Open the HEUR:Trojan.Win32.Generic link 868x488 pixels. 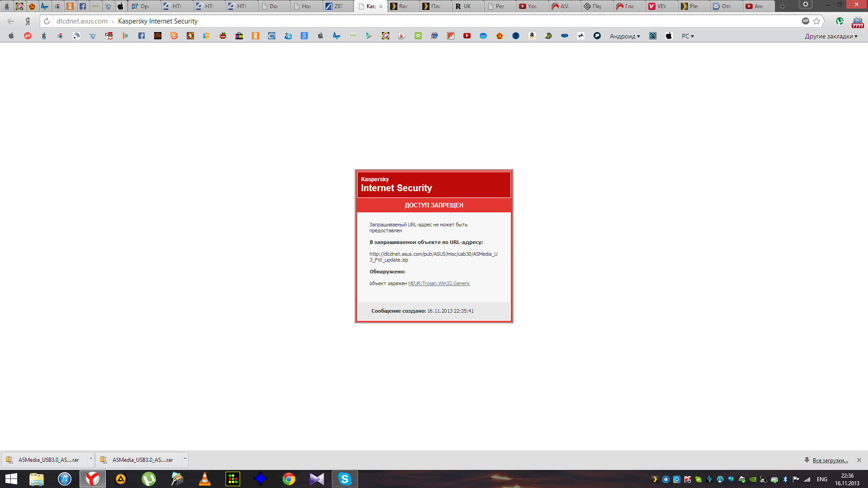(x=439, y=283)
